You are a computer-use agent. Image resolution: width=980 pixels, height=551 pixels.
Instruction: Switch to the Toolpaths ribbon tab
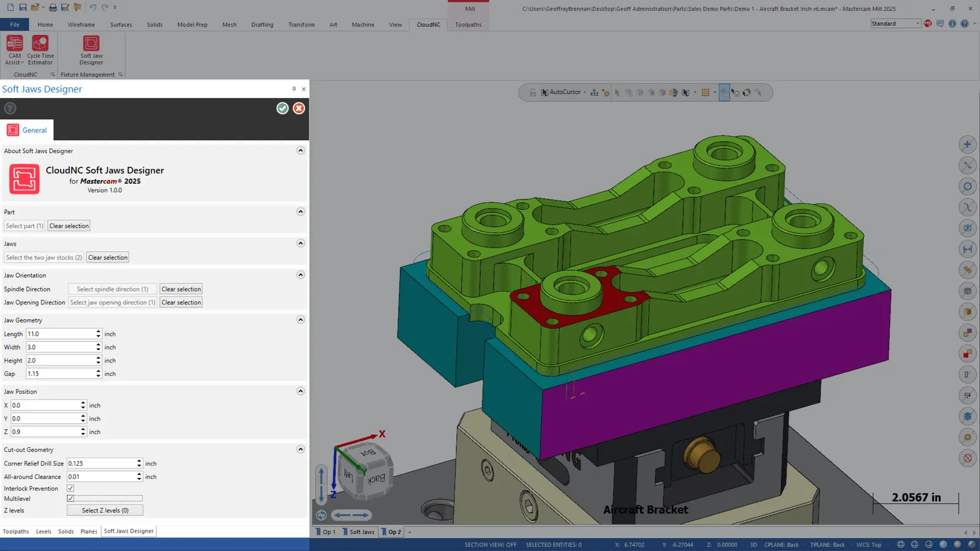pyautogui.click(x=468, y=24)
